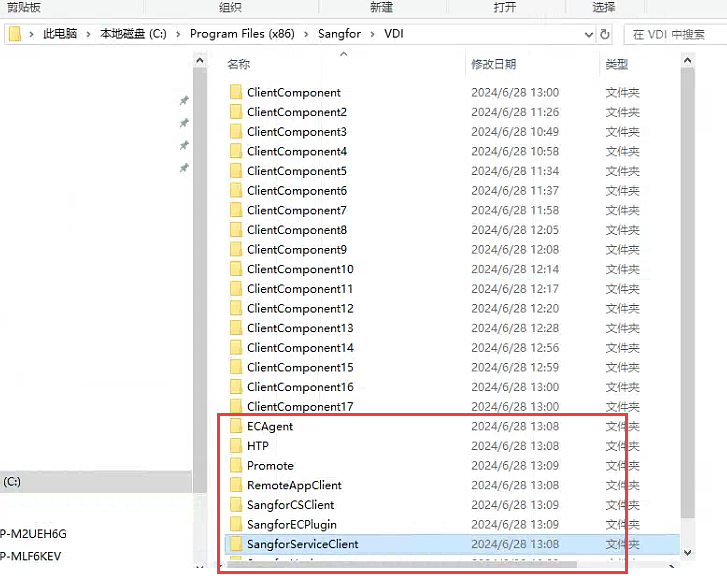Viewport: 727px width, 578px height.
Task: Click file list scrollbar down arrow
Action: click(x=688, y=553)
